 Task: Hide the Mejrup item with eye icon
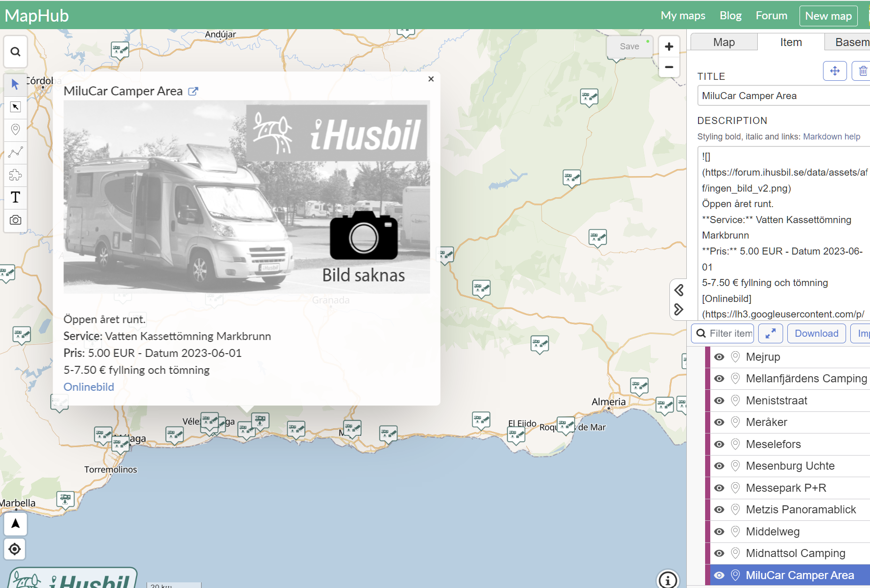tap(719, 357)
